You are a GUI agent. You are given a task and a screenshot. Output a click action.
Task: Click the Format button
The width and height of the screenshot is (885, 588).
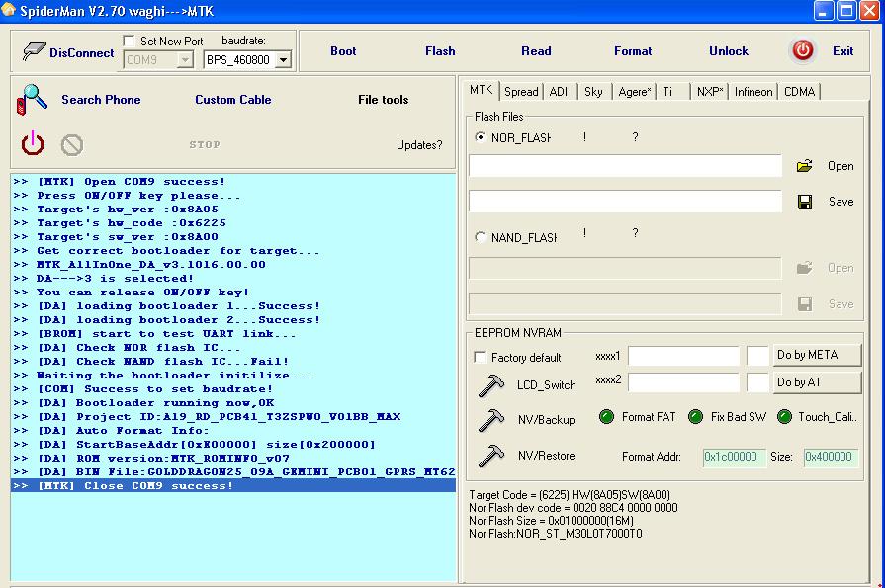(x=633, y=50)
